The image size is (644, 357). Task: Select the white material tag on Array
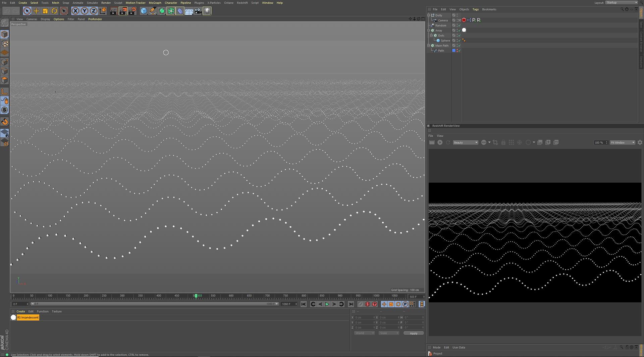point(464,30)
